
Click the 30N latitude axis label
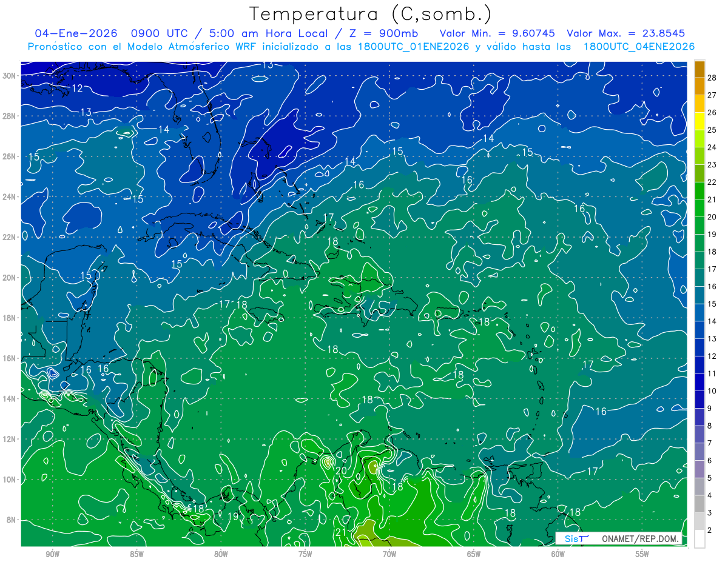[10, 75]
